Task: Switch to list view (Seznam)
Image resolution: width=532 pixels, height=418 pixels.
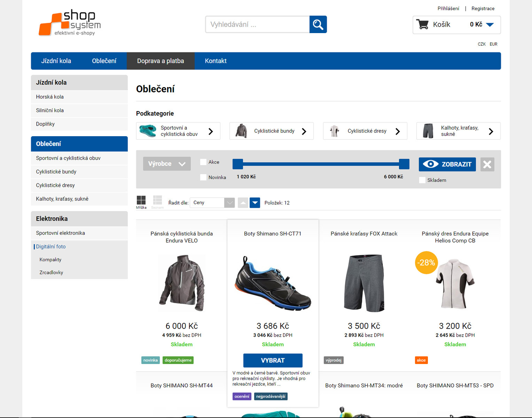Action: pyautogui.click(x=157, y=202)
